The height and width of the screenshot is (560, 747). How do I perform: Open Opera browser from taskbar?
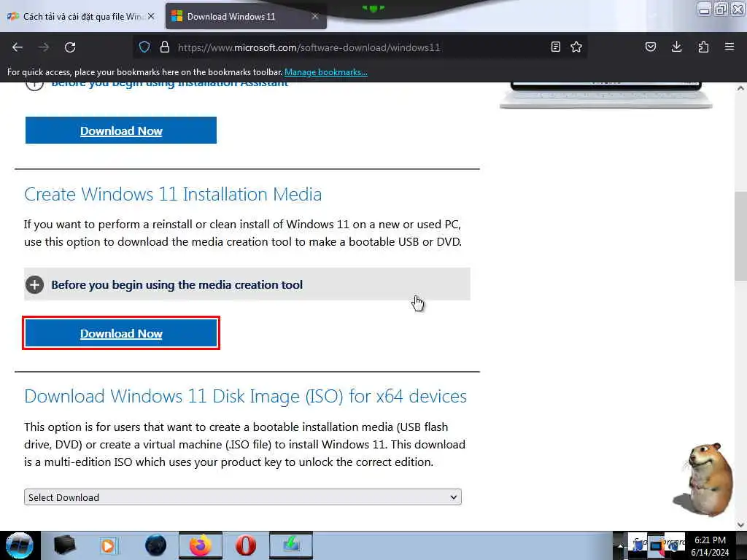[246, 545]
